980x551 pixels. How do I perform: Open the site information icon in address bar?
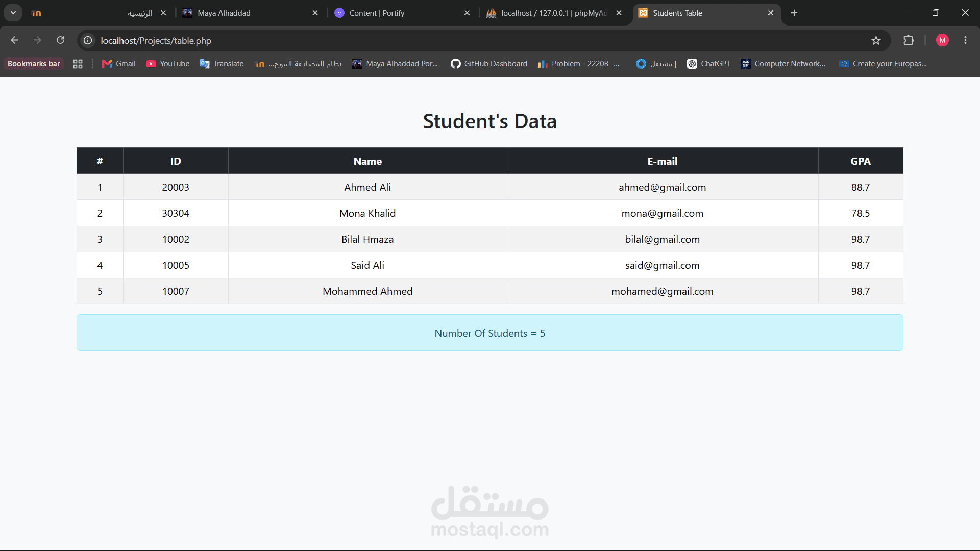(x=88, y=40)
